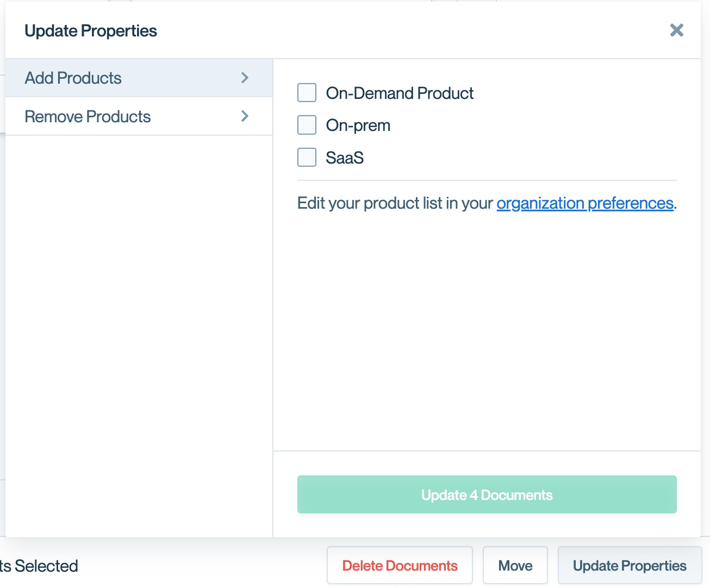Click the SaaS label text
Viewport: 710px width, 588px height.
pyautogui.click(x=345, y=158)
